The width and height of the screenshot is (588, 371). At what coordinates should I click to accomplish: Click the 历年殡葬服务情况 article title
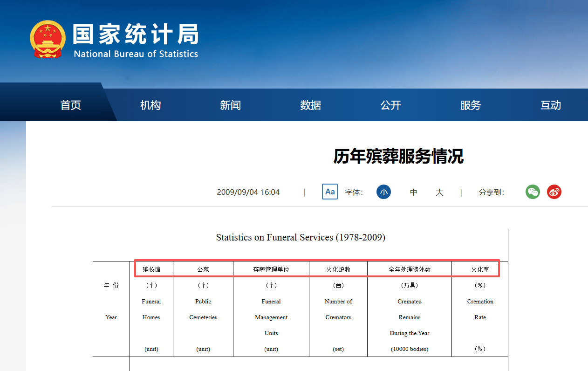[398, 158]
